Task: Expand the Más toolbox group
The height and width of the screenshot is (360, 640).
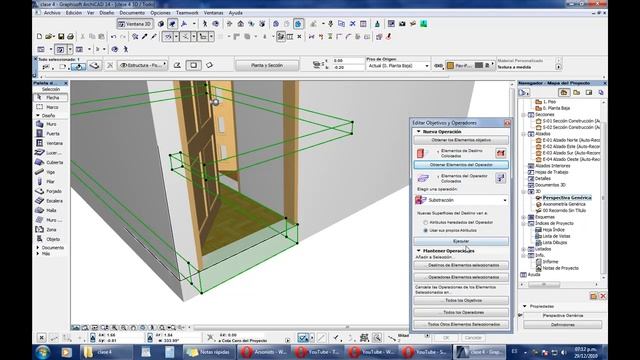Action: 38,254
